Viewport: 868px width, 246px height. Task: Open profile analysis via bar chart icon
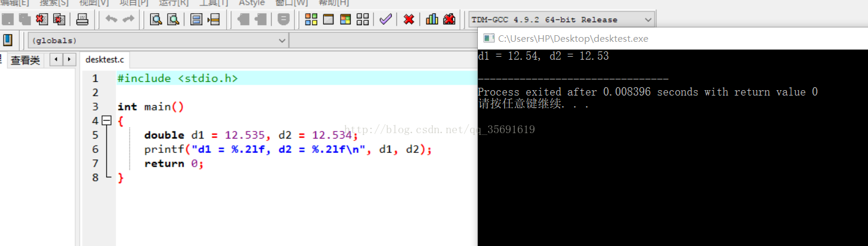[x=432, y=19]
